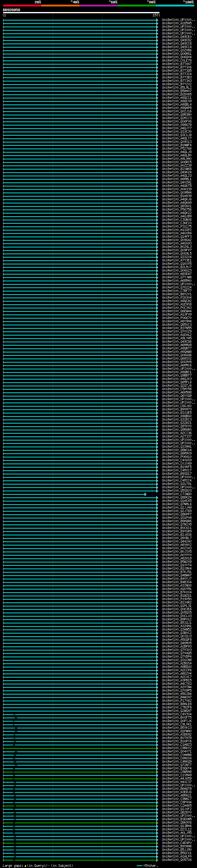Click the white query length scale bar
Screen dimensions: 197x868
(81, 13)
